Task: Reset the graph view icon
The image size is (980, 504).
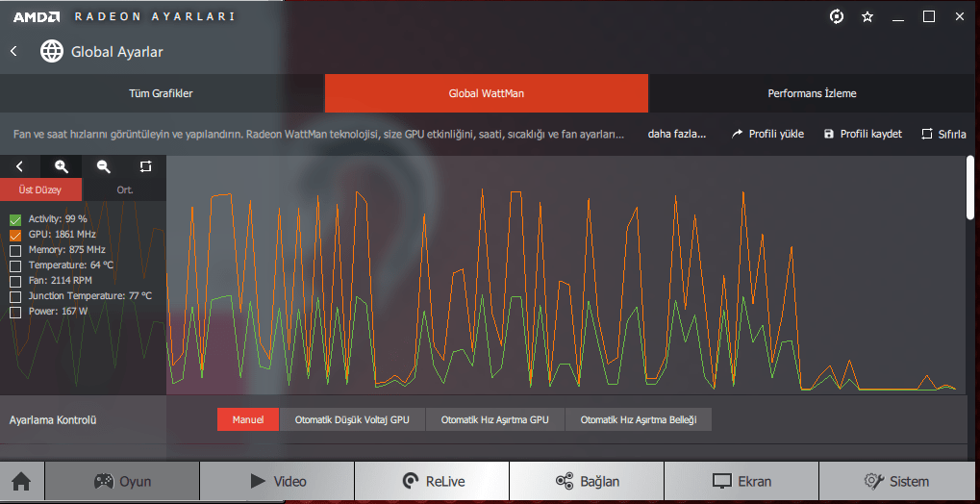Action: pos(145,166)
